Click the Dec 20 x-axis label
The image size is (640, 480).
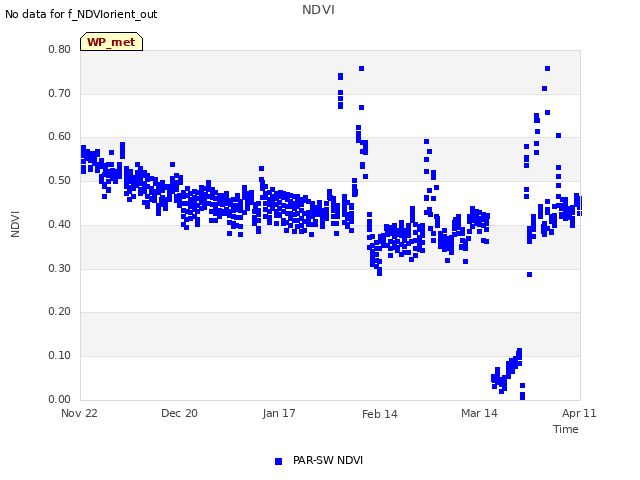click(179, 413)
